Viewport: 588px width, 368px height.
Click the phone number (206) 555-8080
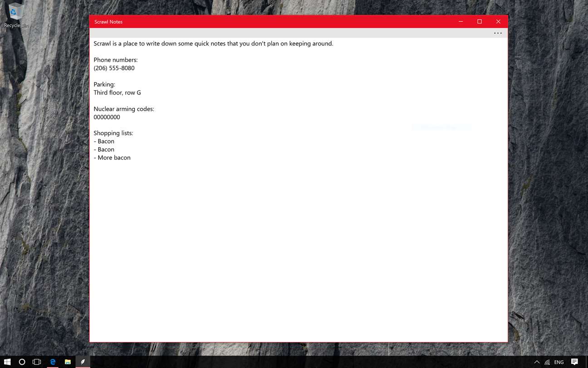click(114, 68)
